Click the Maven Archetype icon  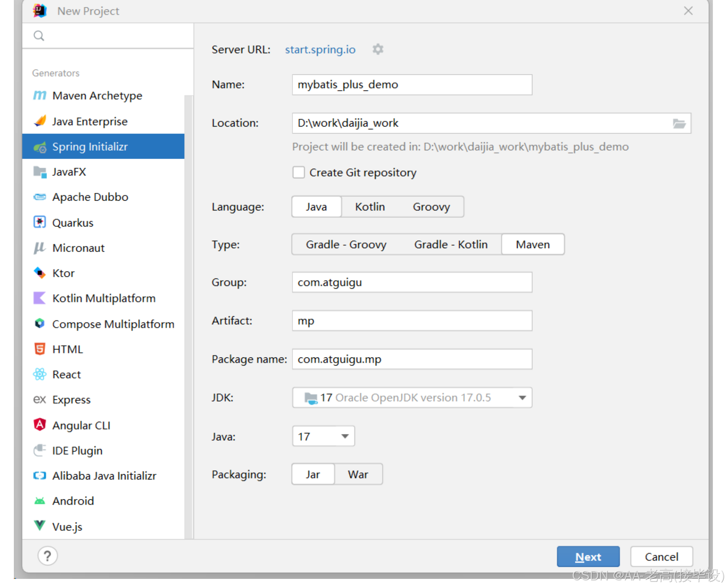39,96
